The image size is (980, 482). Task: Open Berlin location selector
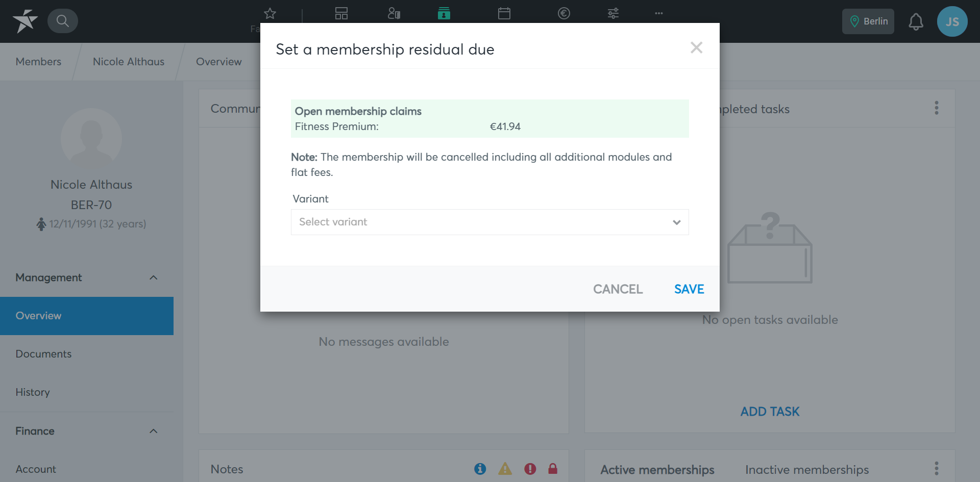tap(868, 21)
